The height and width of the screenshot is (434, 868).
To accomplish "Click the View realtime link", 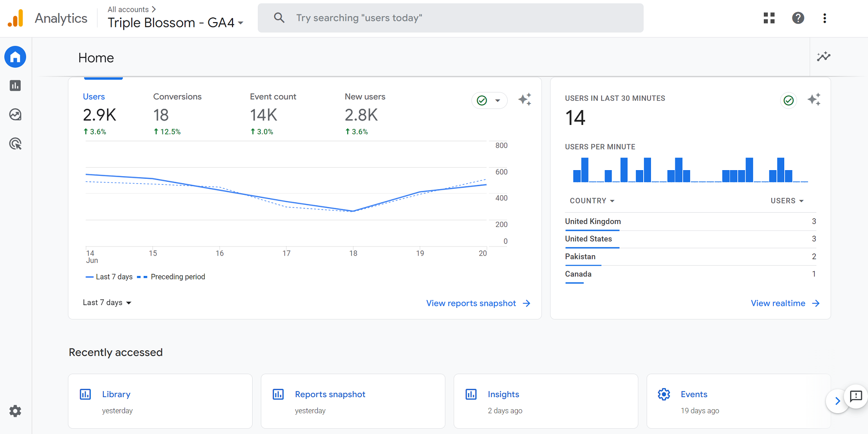I will point(778,303).
